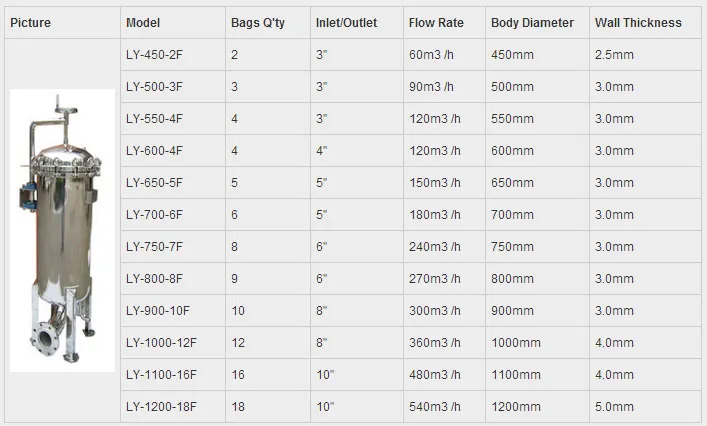The height and width of the screenshot is (426, 707).
Task: Click the bag filter housing product picture
Action: (x=62, y=230)
